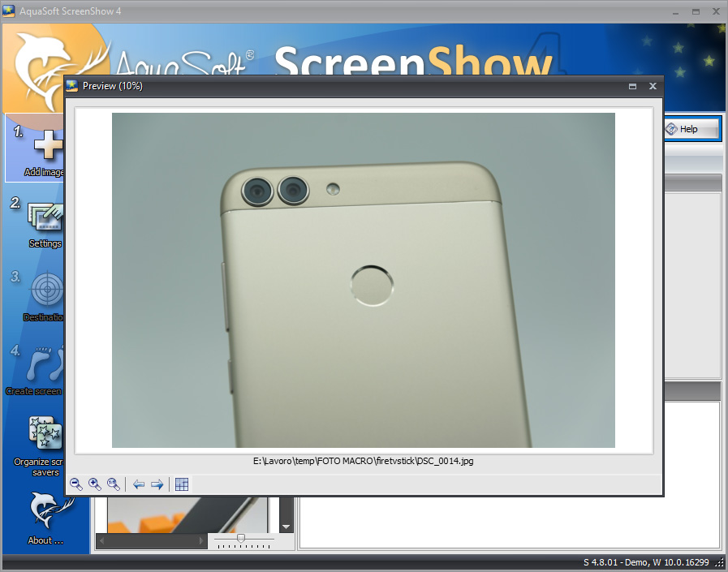Open the About dolphin icon
Screen dimensions: 728x572
click(x=45, y=513)
